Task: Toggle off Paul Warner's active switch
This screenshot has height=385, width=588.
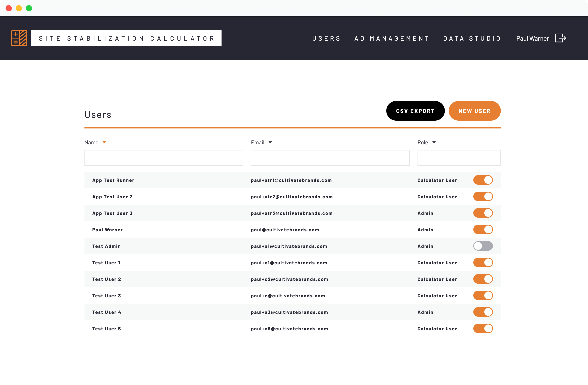Action: click(483, 229)
